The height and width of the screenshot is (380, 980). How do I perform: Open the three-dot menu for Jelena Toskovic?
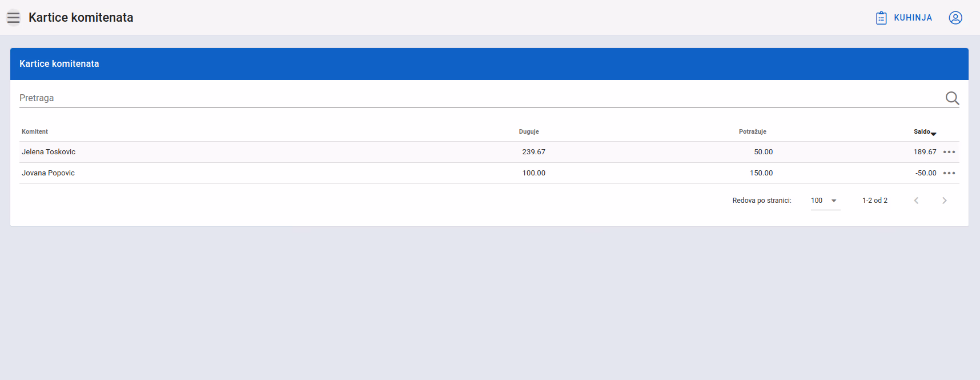(949, 152)
